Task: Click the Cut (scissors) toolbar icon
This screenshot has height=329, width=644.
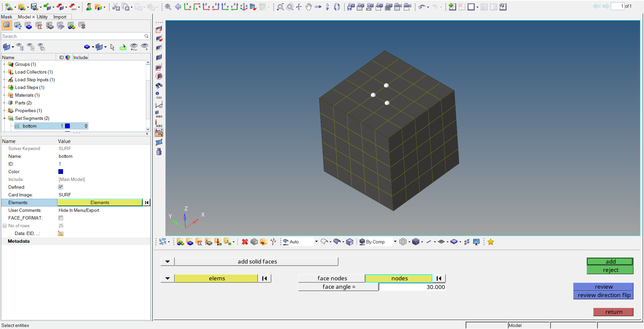Action: (x=115, y=7)
